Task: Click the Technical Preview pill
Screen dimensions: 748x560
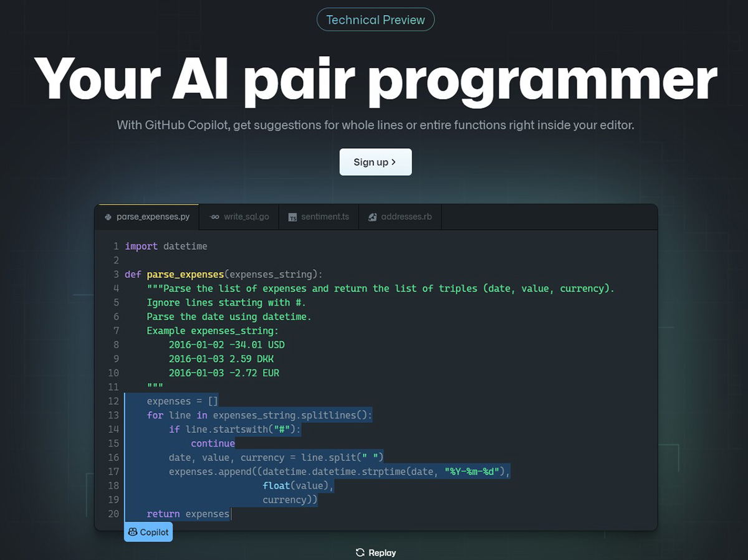Action: (x=375, y=20)
